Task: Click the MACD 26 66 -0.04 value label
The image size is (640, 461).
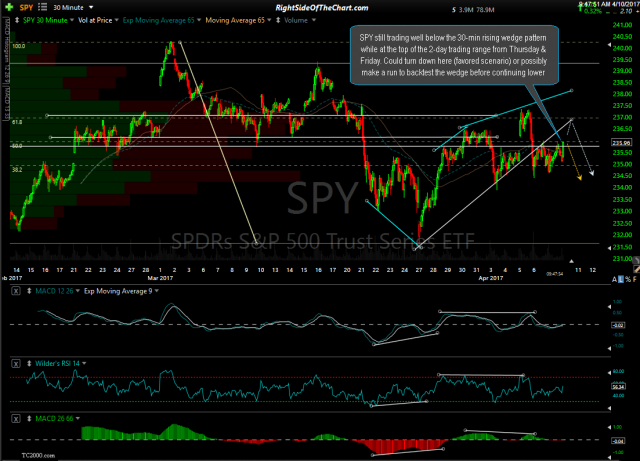Action: coord(617,441)
